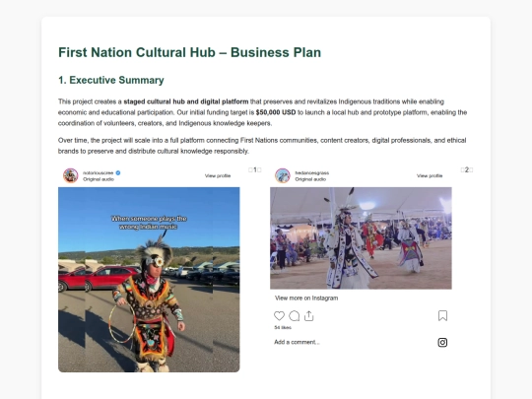The image size is (532, 399).
Task: Click the notoriouscree profile avatar
Action: (x=71, y=175)
